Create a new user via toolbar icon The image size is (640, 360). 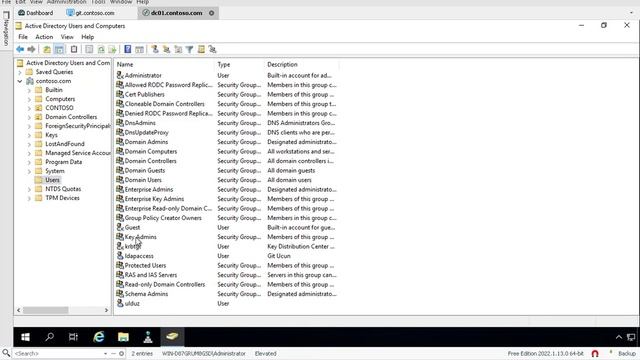coord(155,49)
